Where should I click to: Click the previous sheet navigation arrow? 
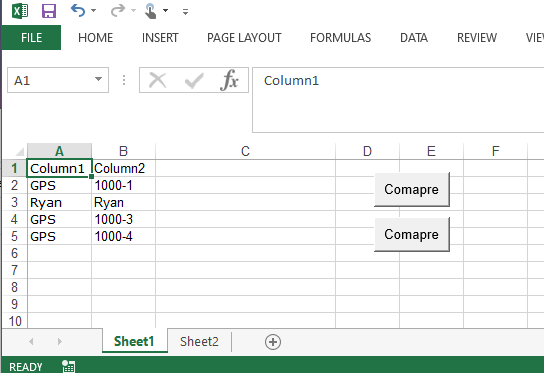click(31, 341)
